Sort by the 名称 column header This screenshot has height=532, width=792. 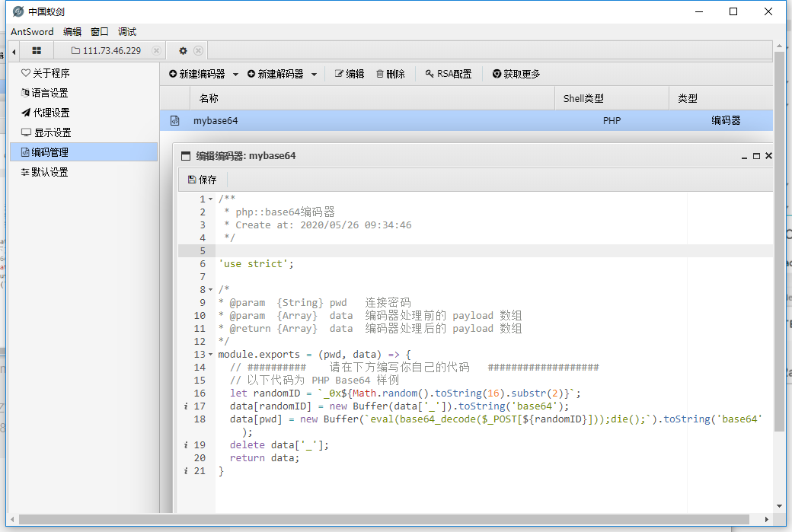372,98
